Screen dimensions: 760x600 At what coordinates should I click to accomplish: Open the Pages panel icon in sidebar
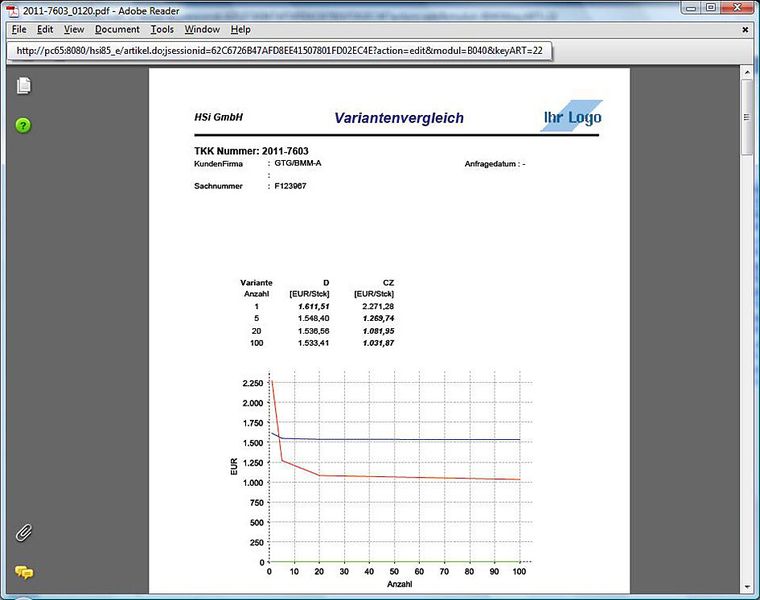coord(23,86)
